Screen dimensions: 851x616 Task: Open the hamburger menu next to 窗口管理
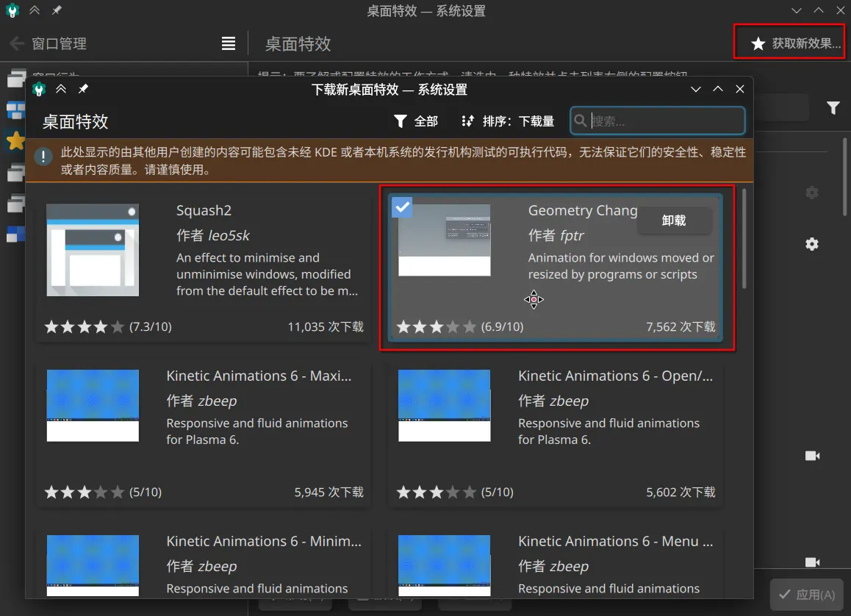[229, 43]
